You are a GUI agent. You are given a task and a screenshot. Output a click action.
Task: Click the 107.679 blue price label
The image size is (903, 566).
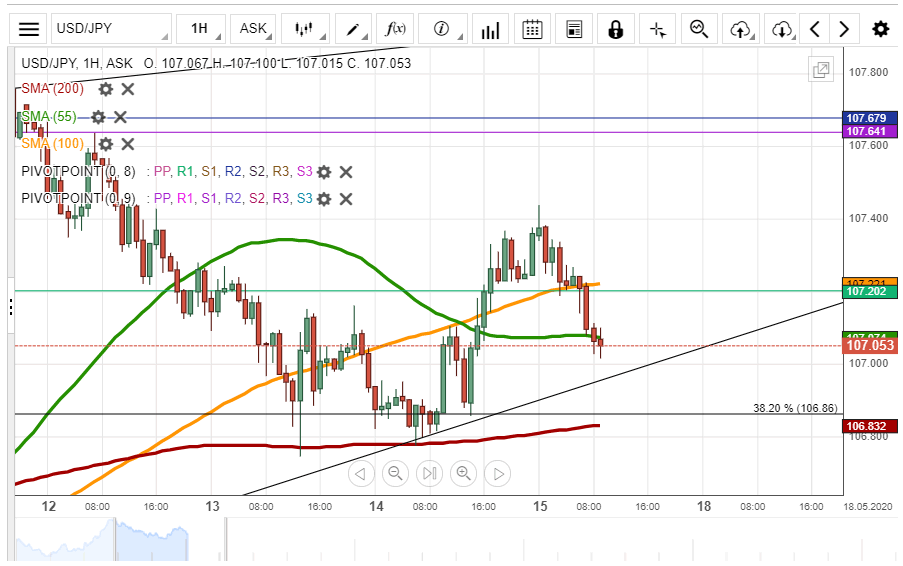(x=870, y=118)
